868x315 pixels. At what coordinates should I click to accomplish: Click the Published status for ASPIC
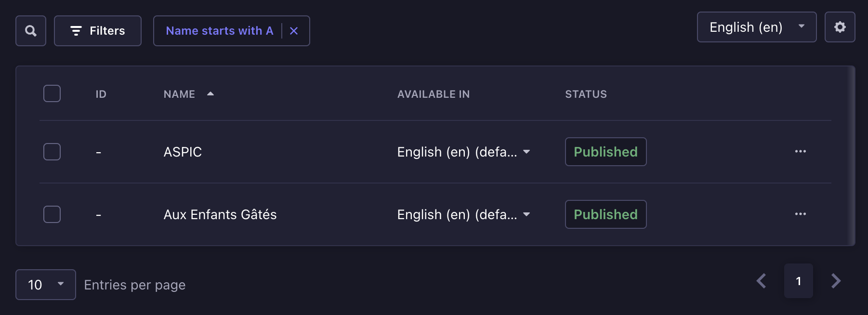(605, 151)
